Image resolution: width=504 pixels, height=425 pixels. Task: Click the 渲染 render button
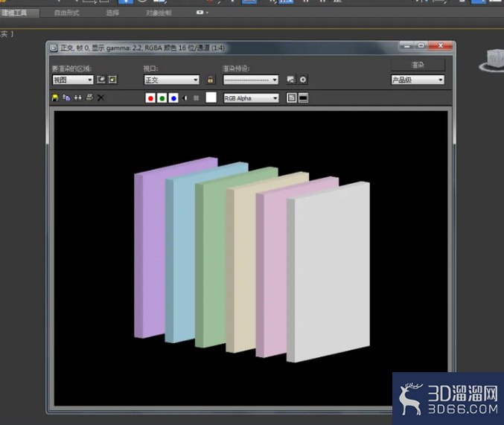coord(418,65)
